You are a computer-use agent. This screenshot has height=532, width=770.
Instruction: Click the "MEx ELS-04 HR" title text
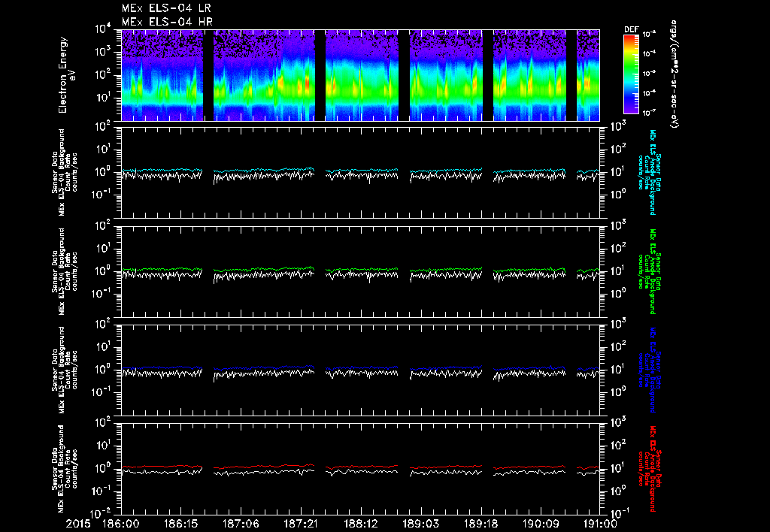[x=167, y=22]
